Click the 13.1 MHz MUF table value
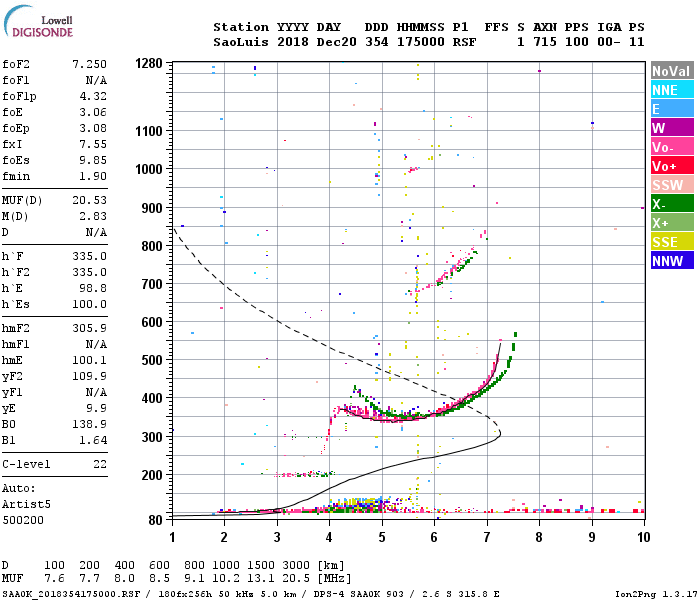This screenshot has width=700, height=600. click(x=261, y=579)
